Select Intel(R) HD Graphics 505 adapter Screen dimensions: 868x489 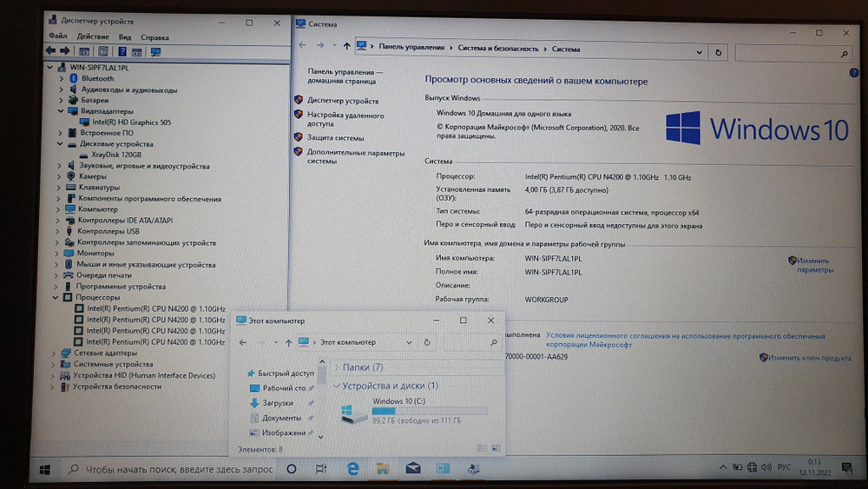(x=131, y=122)
